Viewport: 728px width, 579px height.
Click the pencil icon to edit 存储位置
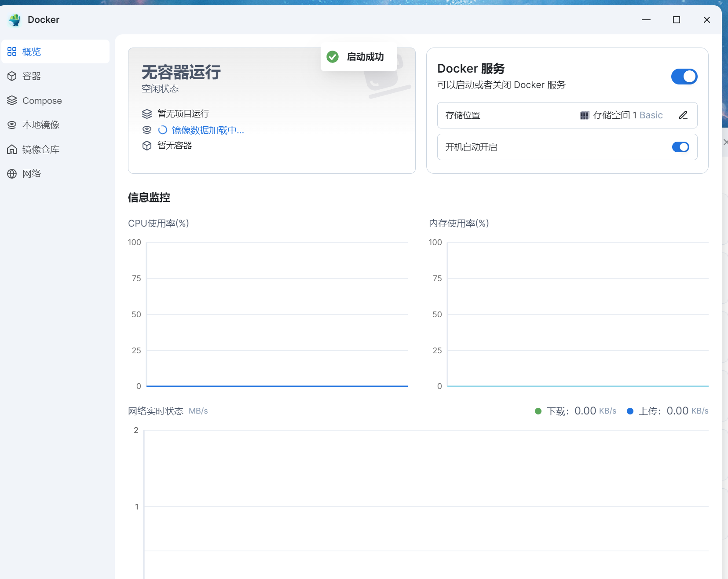point(683,115)
